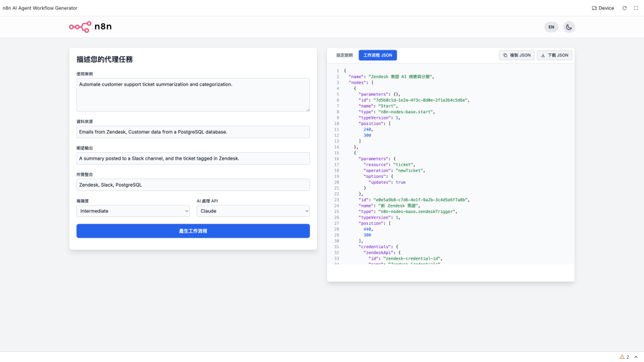Open the Claude AI API dropdown

(253, 211)
